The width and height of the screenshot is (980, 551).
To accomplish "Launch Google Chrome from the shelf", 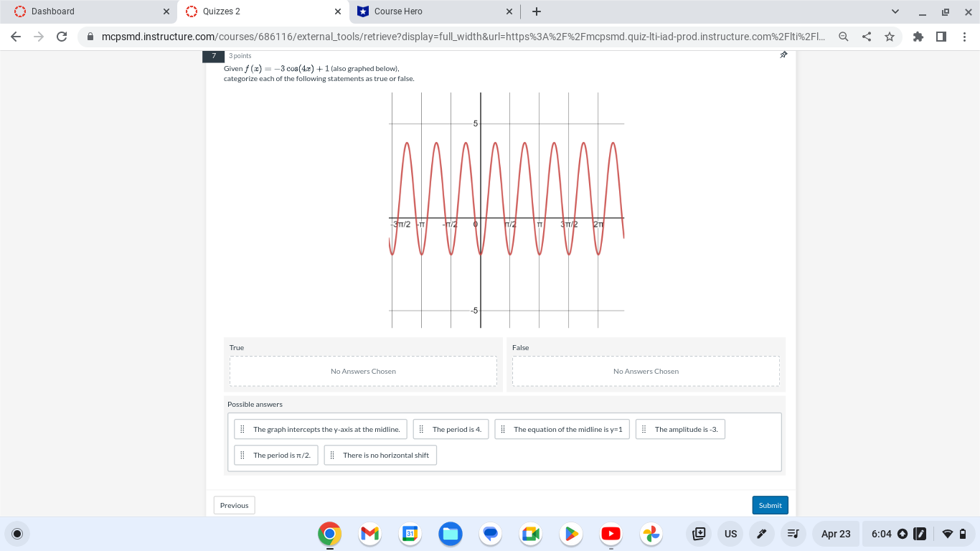I will click(329, 534).
